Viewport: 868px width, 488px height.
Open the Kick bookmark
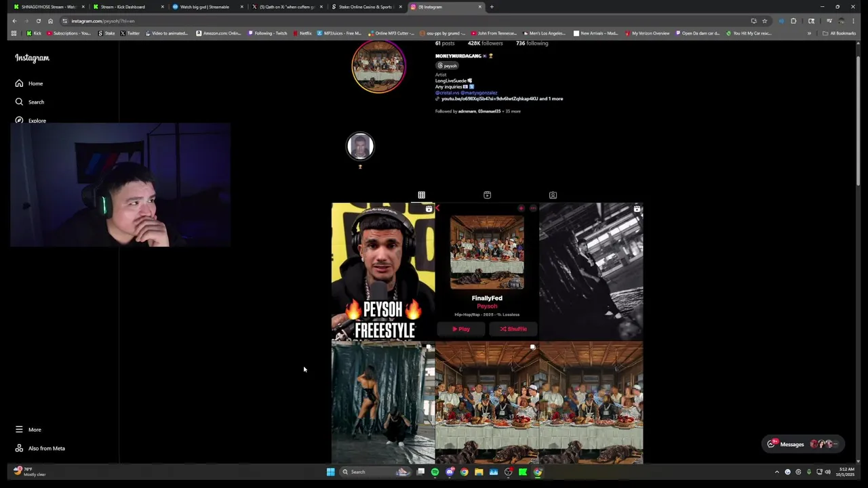click(x=34, y=33)
